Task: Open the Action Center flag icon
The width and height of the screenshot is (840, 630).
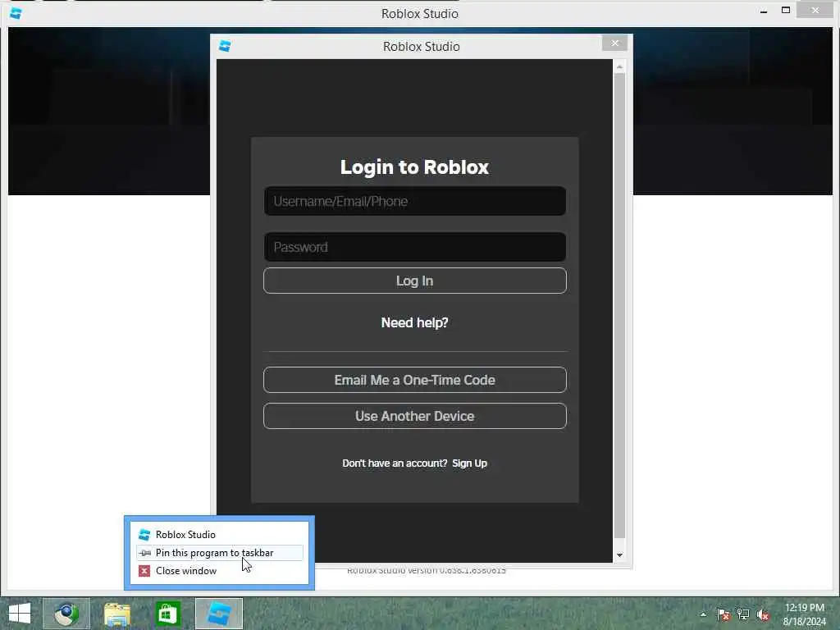Action: tap(723, 614)
